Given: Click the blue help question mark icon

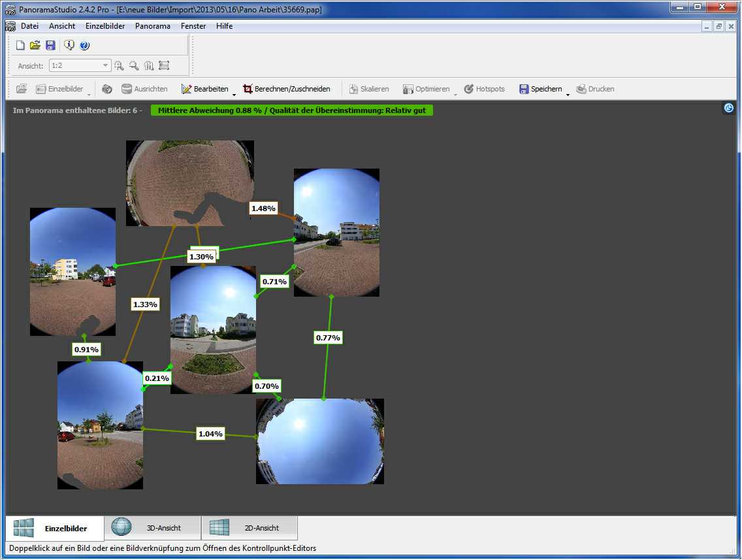Looking at the screenshot, I should (x=84, y=46).
